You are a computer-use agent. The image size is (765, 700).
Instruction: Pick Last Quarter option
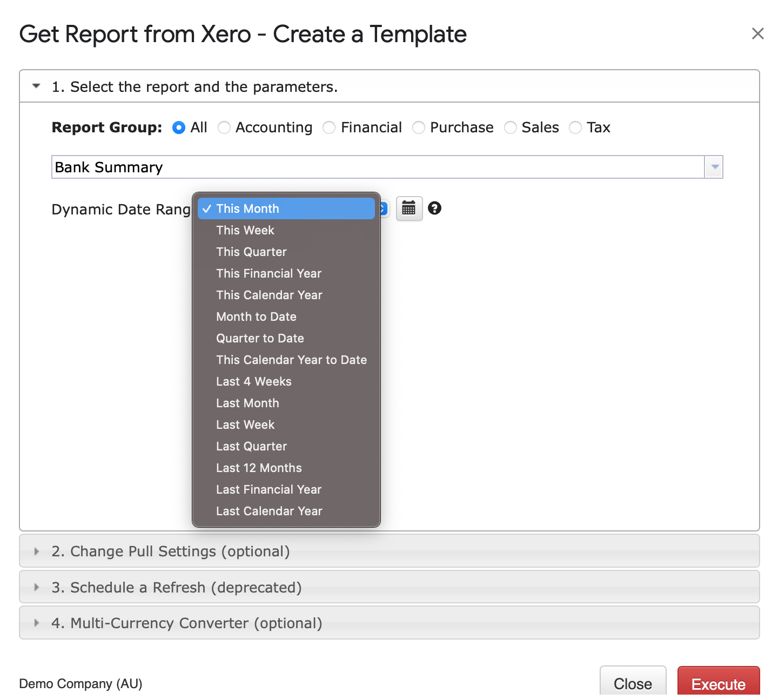tap(286, 446)
